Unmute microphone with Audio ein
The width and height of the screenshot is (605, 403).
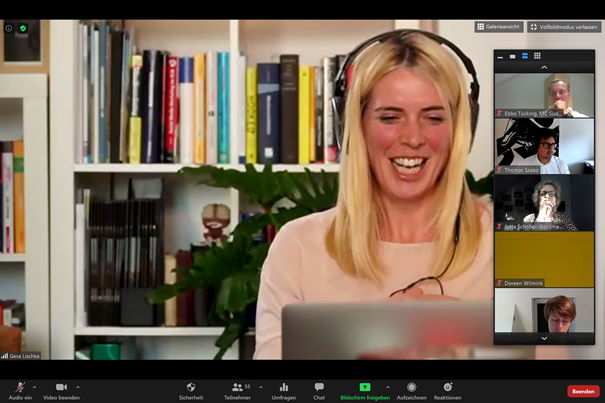[19, 388]
